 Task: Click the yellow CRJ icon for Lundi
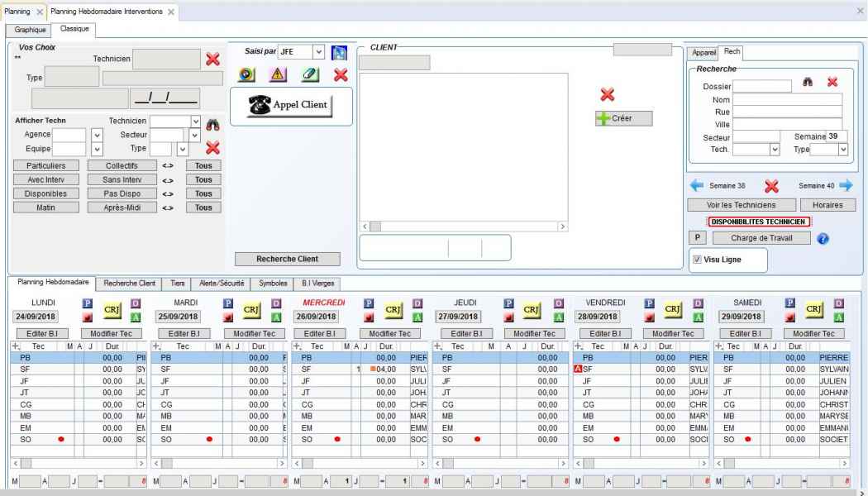click(112, 310)
